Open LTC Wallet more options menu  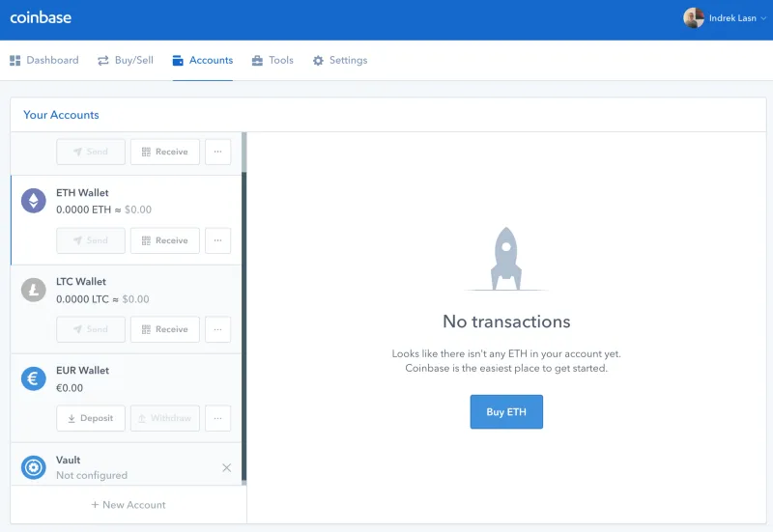click(x=218, y=329)
